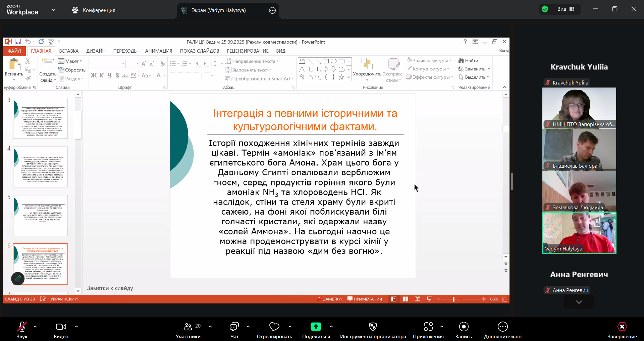
Task: Open the ФАЙЛ file tab
Action: pyautogui.click(x=14, y=51)
